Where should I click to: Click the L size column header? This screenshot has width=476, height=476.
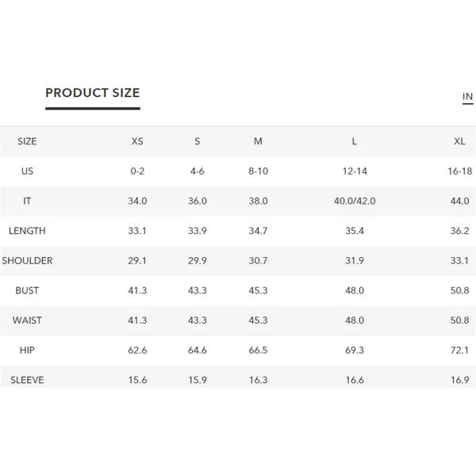point(355,141)
